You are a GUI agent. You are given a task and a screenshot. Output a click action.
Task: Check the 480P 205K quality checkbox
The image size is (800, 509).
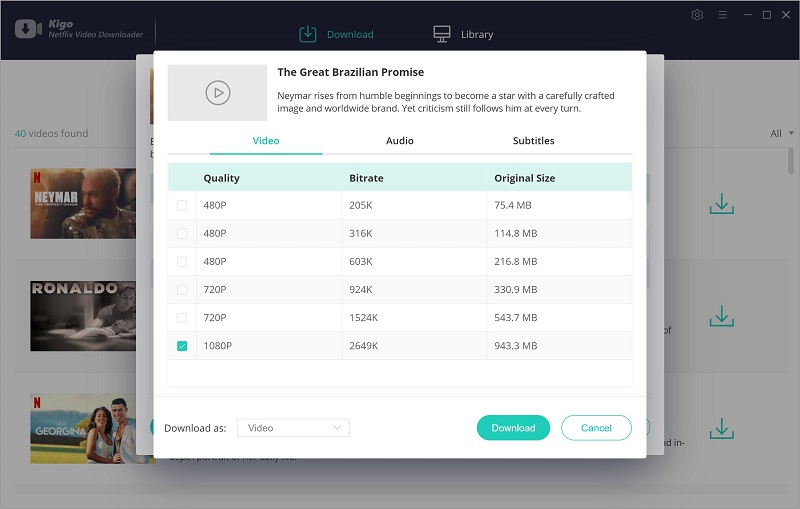(x=182, y=205)
